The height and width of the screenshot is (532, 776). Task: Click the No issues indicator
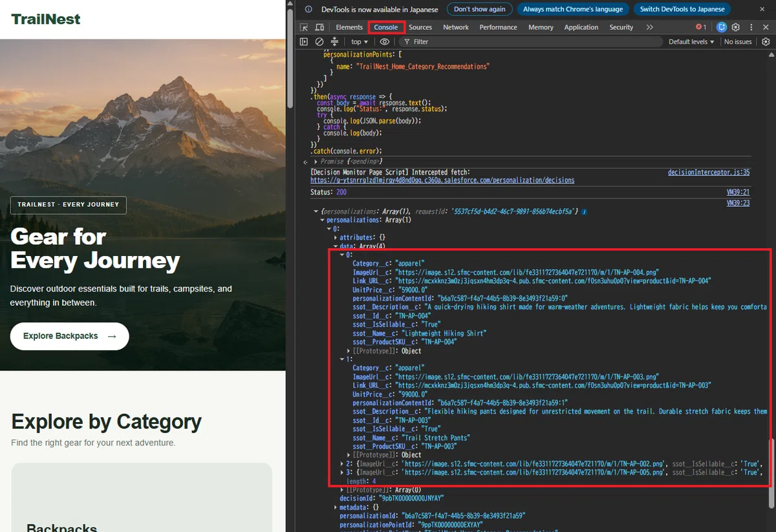coord(738,41)
